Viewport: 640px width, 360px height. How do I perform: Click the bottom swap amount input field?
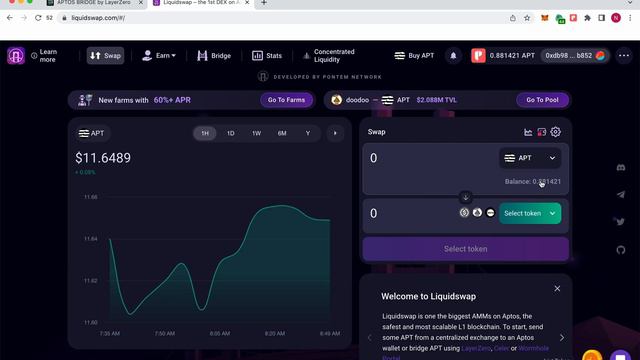click(410, 213)
